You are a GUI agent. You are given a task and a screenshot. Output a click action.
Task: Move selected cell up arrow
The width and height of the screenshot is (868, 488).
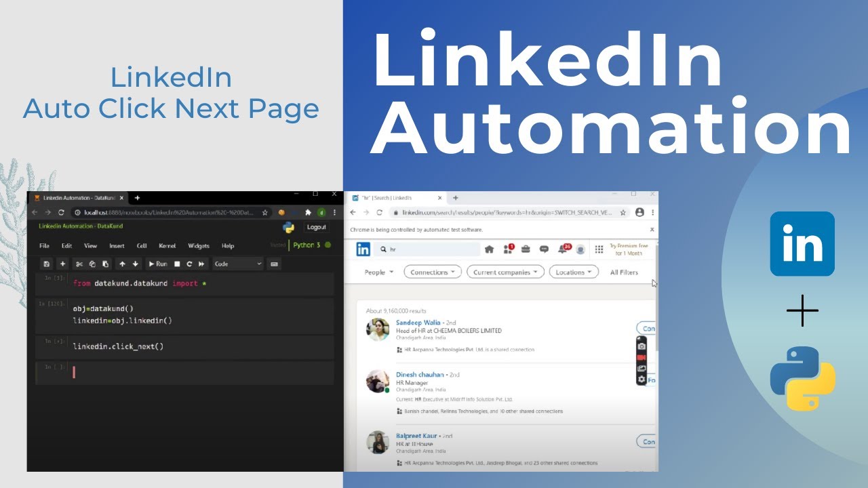pos(122,264)
